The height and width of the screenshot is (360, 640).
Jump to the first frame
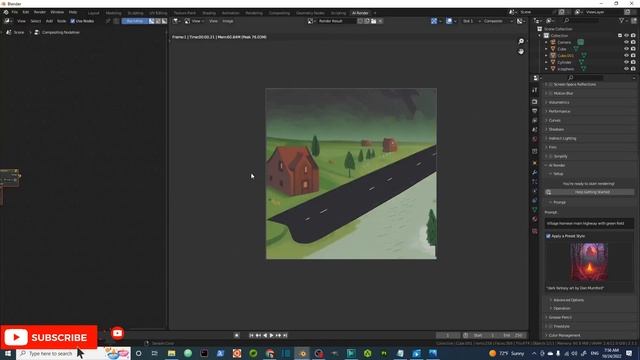point(251,335)
